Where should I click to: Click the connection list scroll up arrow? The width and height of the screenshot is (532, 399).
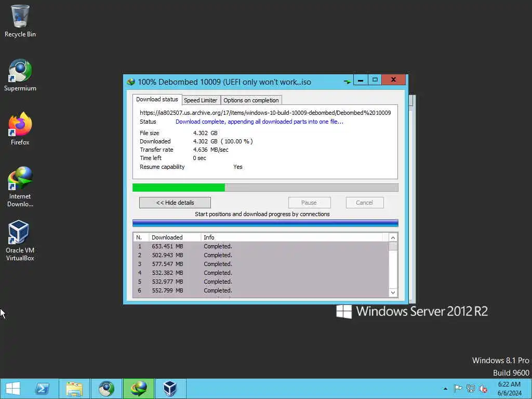[393, 237]
